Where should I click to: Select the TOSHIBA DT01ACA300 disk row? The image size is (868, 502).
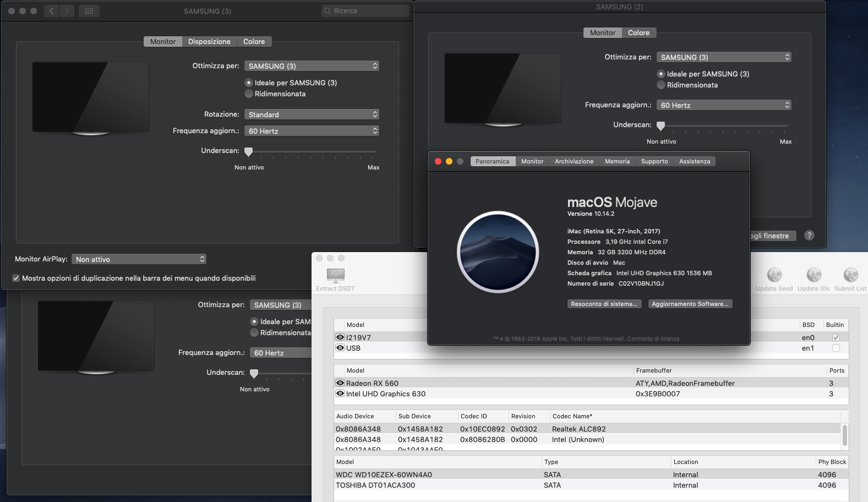591,485
